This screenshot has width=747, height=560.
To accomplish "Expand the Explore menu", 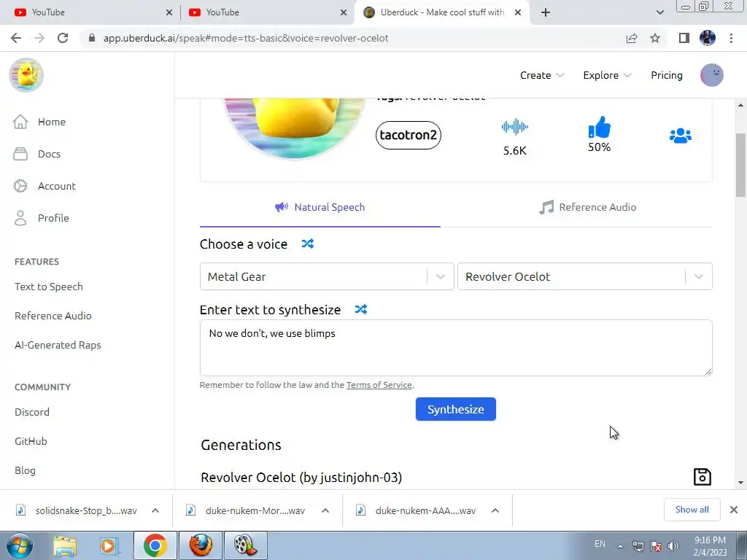I will click(x=607, y=75).
